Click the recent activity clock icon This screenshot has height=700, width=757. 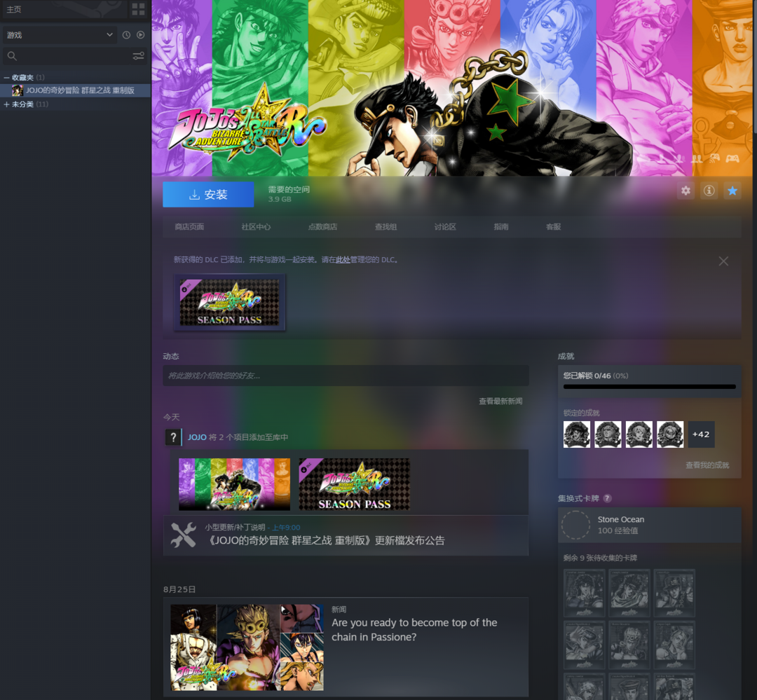click(126, 35)
